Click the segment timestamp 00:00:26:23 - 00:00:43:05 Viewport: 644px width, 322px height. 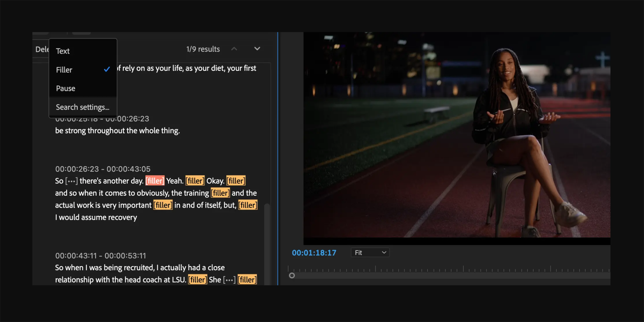coord(103,169)
